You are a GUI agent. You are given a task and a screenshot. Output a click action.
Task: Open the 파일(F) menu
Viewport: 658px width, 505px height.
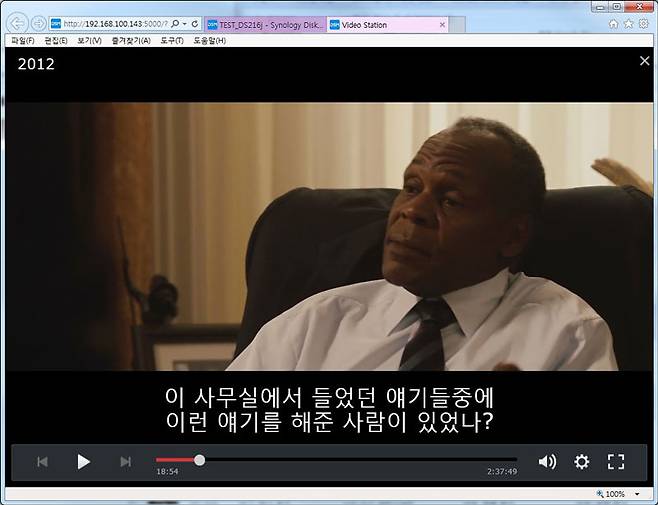(x=23, y=40)
